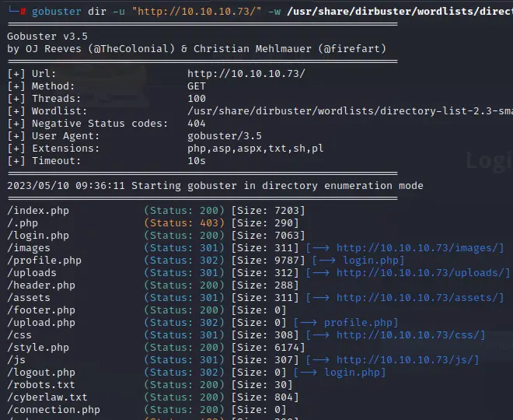
Task: Click Extensions value php,asp,aspx,txt,sh,pl
Action: [256, 149]
